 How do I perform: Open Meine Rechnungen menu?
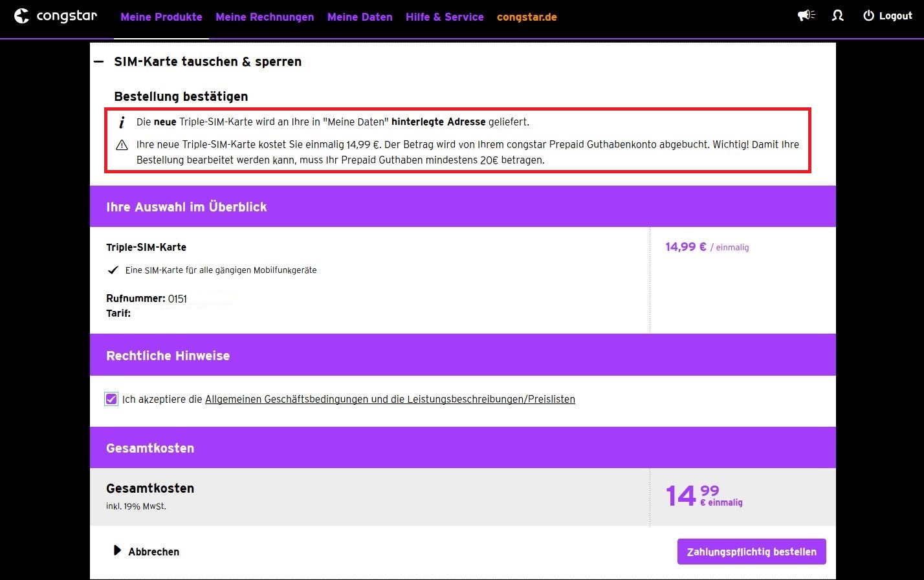(265, 17)
